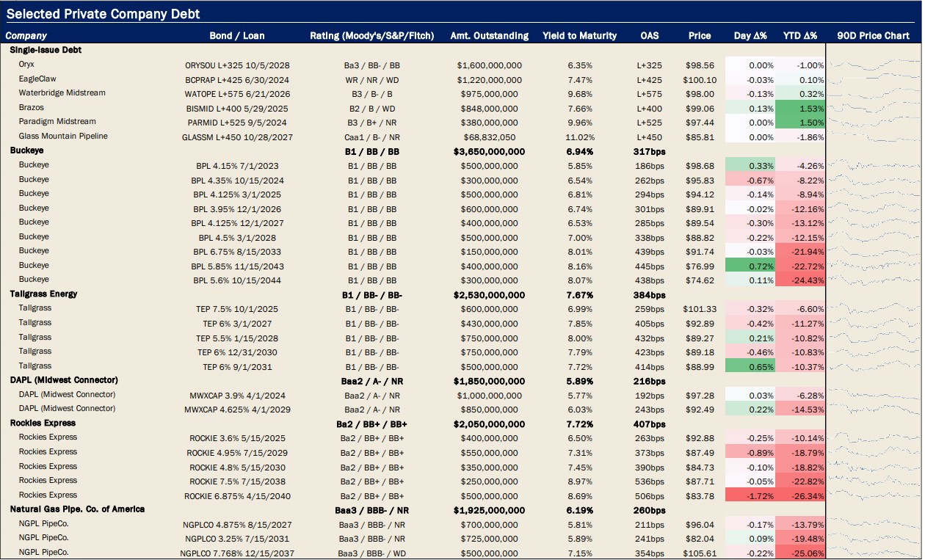Viewport: 925px width, 560px height.
Task: Select the green Day change '0.72%'
Action: pos(750,266)
